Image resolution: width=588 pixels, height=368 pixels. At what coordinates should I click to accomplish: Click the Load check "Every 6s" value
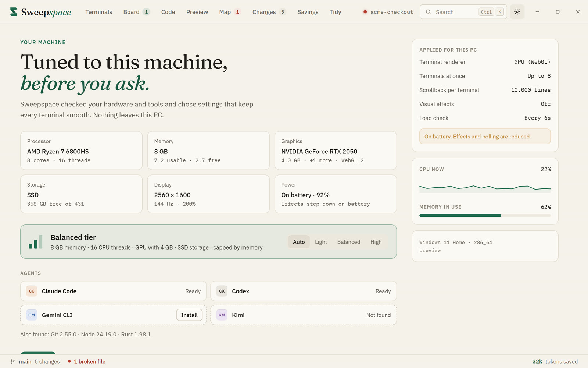point(537,118)
